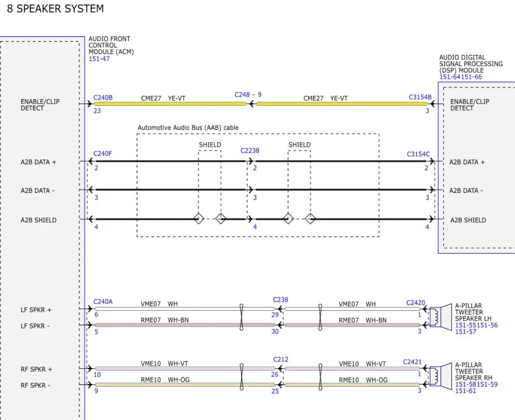Click connector C212 above pin 26
The width and height of the screenshot is (515, 420).
281,360
